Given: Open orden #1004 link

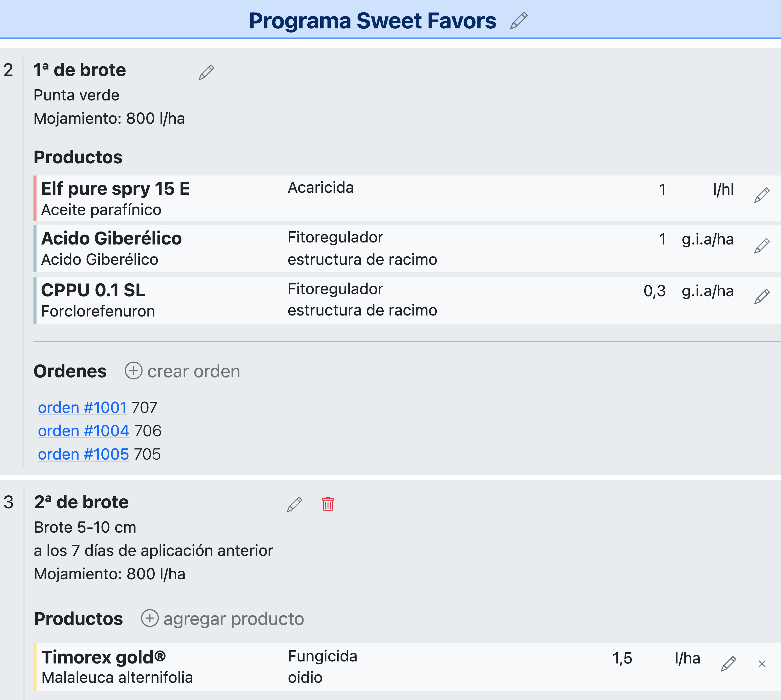Looking at the screenshot, I should 83,431.
